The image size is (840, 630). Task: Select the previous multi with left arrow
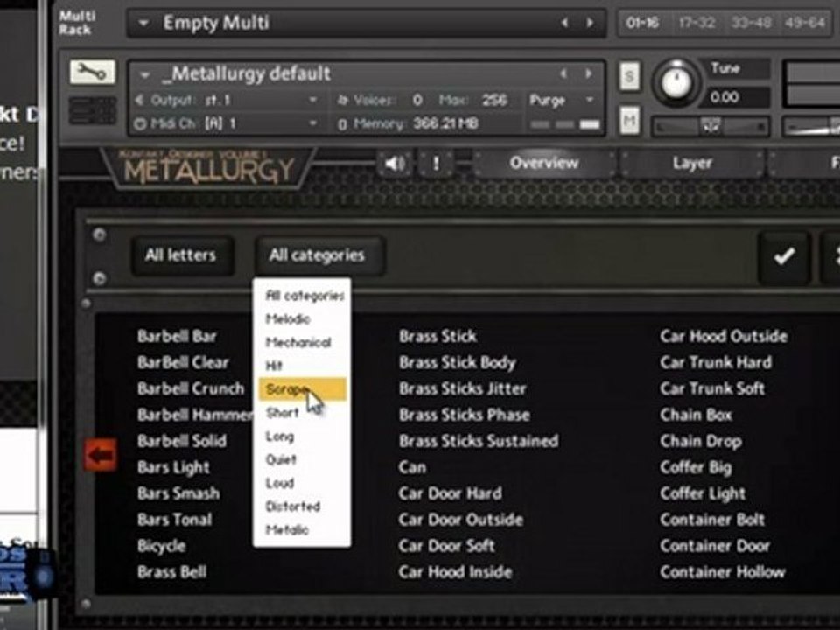tap(564, 23)
